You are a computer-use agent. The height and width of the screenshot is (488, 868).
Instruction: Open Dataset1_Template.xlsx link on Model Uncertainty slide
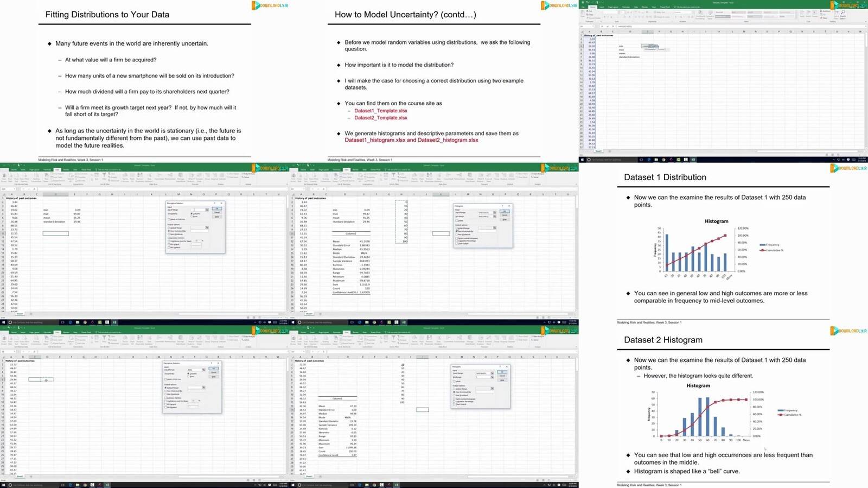pyautogui.click(x=381, y=111)
